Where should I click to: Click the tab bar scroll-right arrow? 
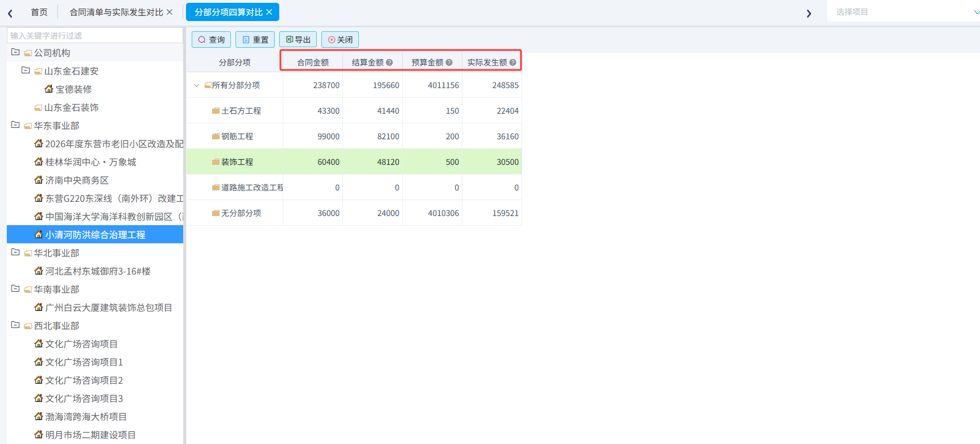pyautogui.click(x=809, y=13)
